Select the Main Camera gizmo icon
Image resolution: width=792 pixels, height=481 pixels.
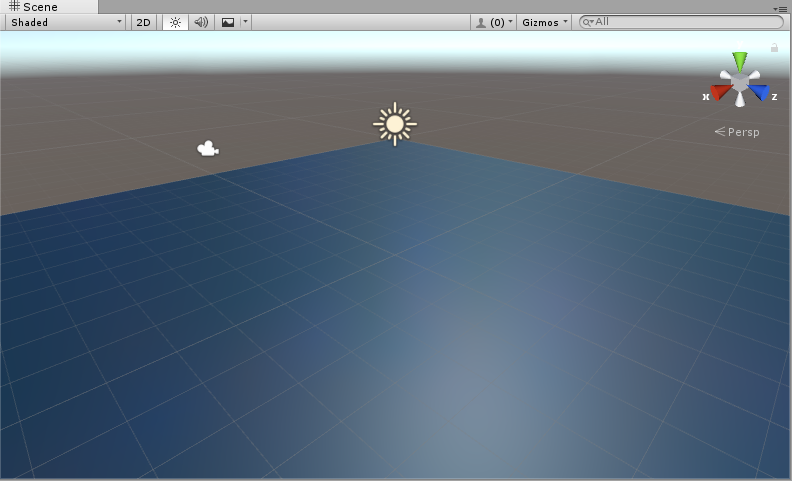208,149
